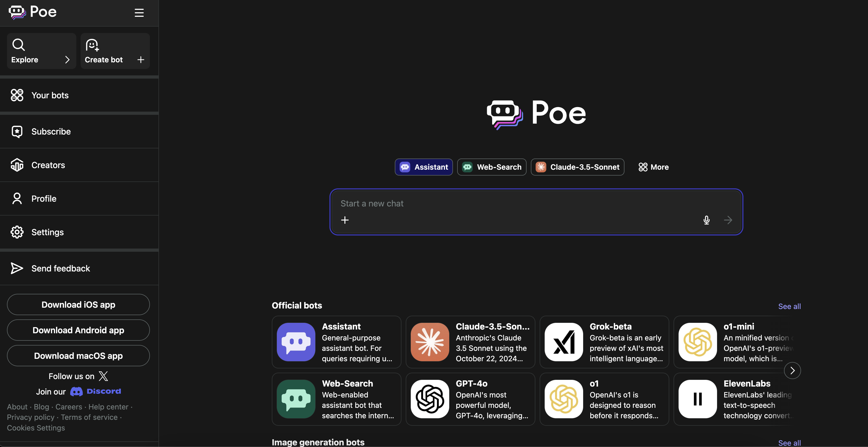868x447 pixels.
Task: Select the Assistant bot chip
Action: (424, 167)
